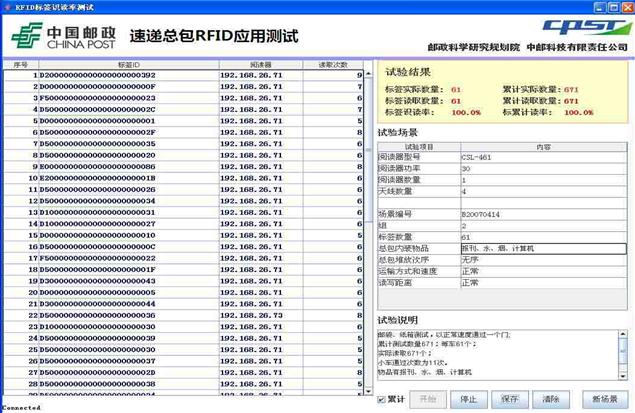Click the tag table's scroll-down arrow
The width and height of the screenshot is (635, 413).
pyautogui.click(x=369, y=391)
